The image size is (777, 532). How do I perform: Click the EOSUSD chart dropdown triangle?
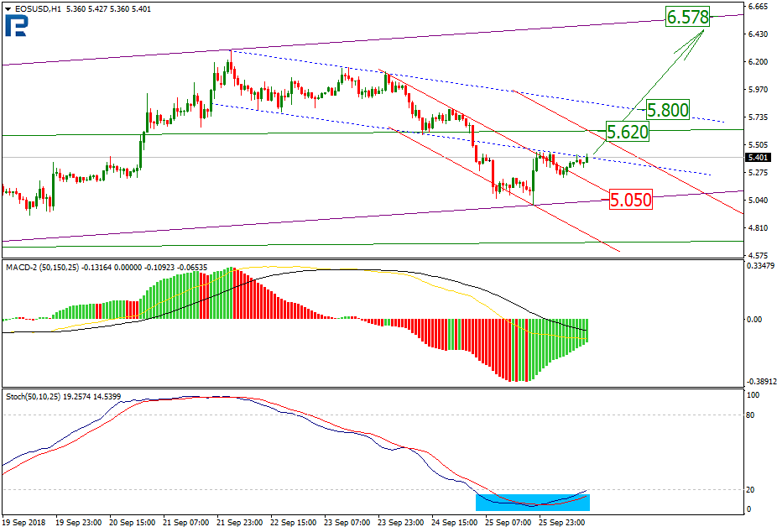pos(8,9)
